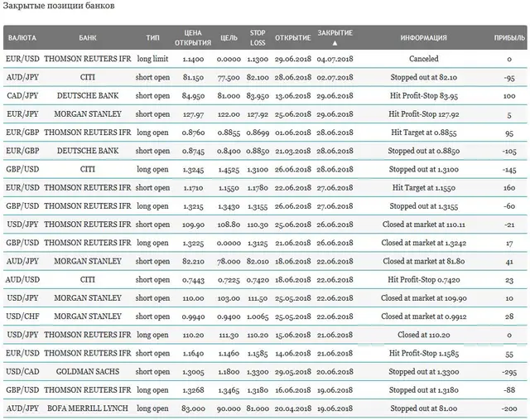Select cell Hit Profit-Stop 1.1585
The width and height of the screenshot is (530, 420).
[x=423, y=354]
